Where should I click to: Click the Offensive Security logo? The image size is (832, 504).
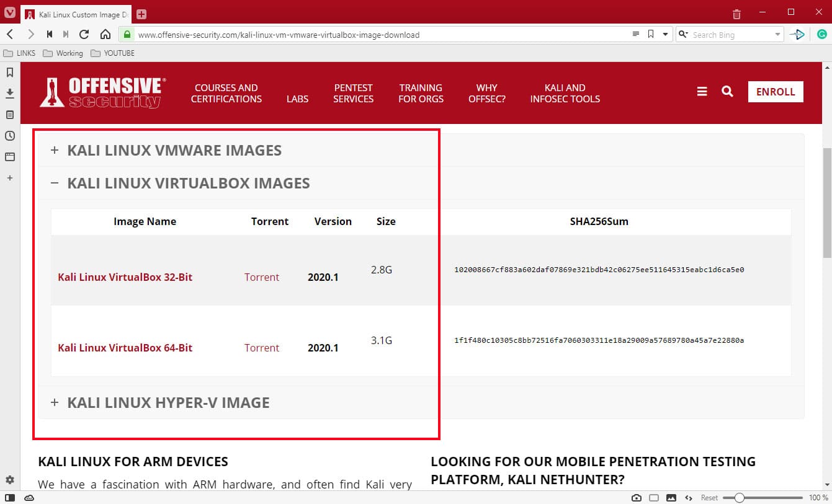(103, 92)
